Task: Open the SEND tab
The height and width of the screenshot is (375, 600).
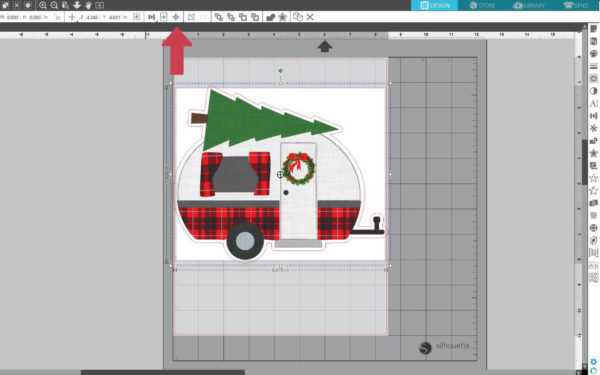Action: [576, 5]
